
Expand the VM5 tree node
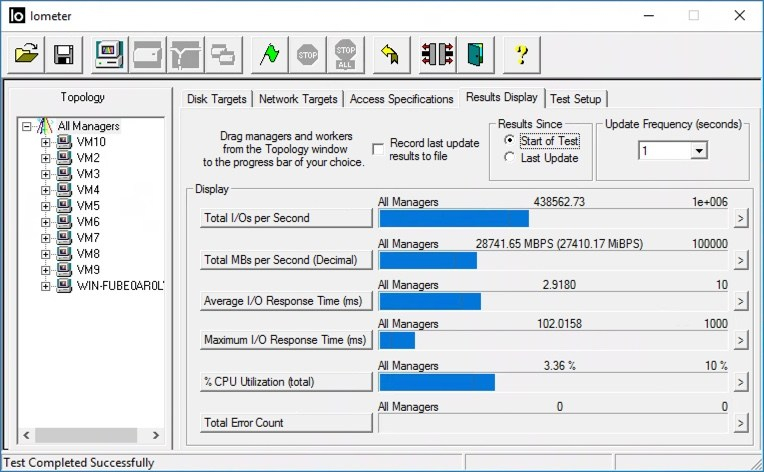(45, 206)
